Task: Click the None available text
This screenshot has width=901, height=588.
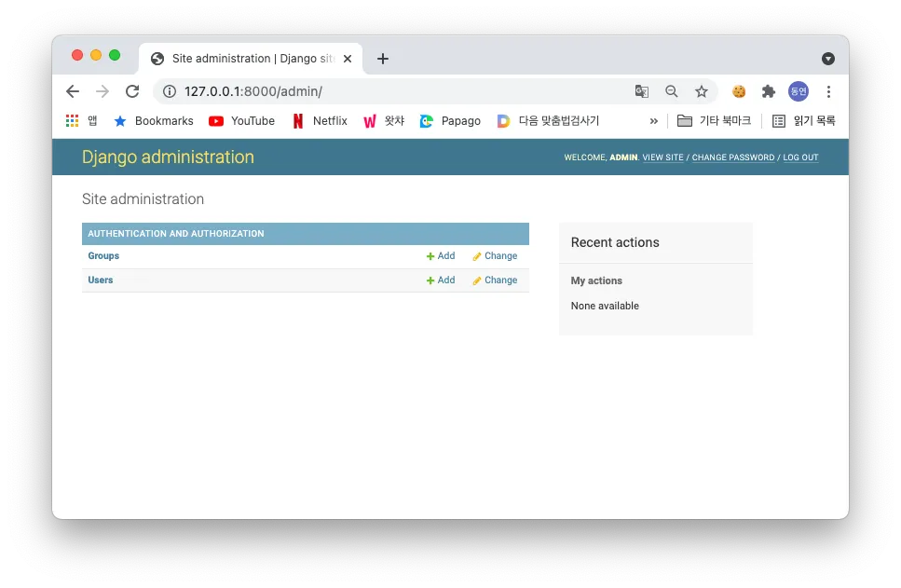Action: (605, 306)
